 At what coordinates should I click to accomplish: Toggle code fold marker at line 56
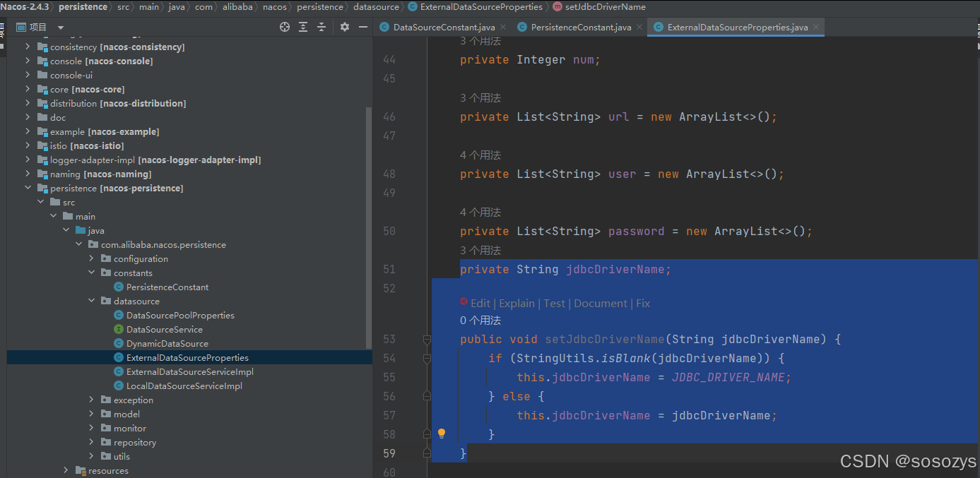[427, 396]
